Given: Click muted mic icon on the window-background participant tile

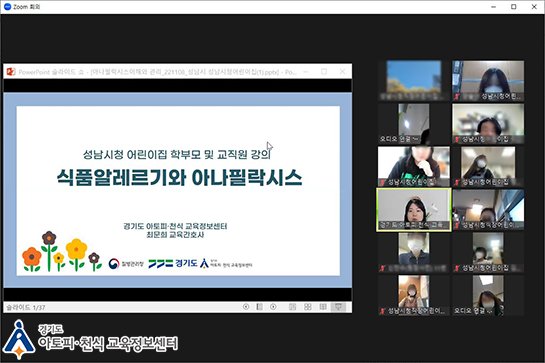Looking at the screenshot, I should click(x=457, y=225).
